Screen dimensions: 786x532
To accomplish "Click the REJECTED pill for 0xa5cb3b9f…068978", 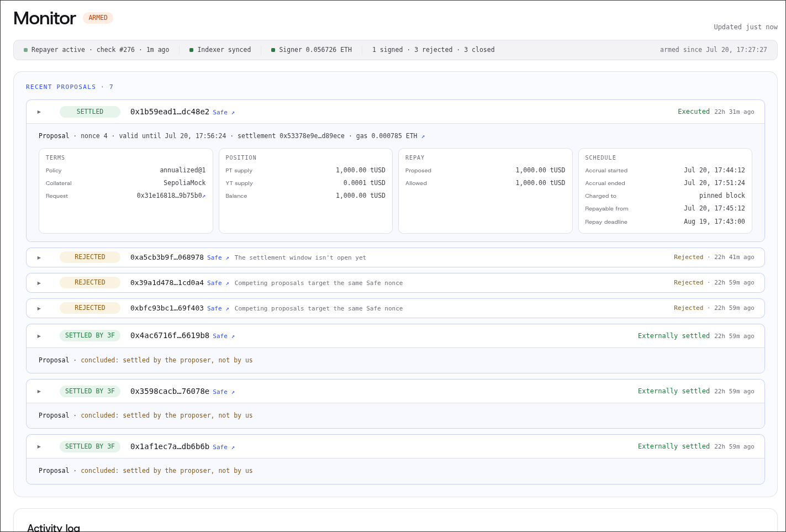I will 90,257.
